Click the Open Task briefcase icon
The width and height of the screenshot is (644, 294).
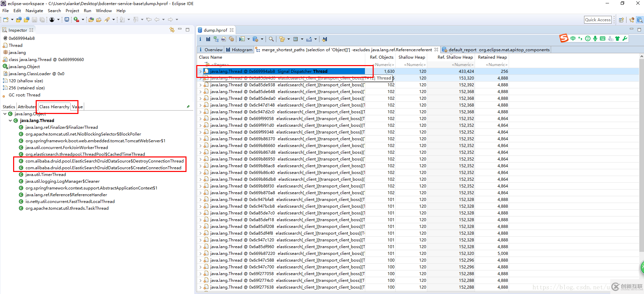[99, 20]
